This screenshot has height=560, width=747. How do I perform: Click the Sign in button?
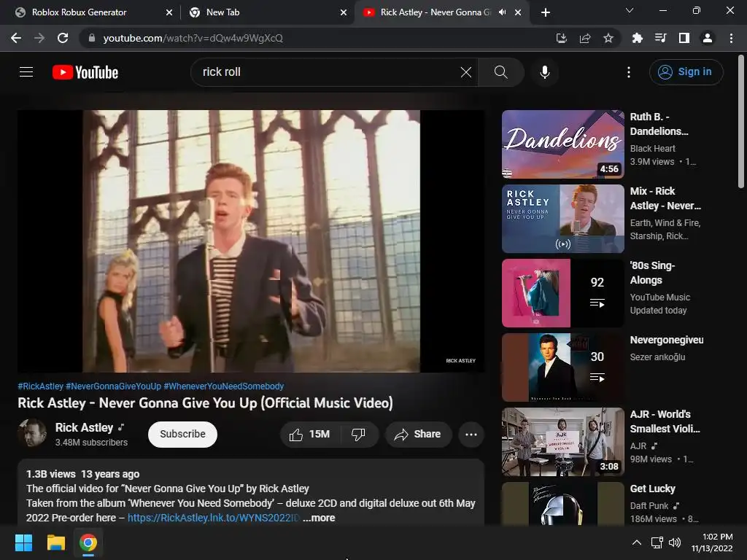point(686,72)
